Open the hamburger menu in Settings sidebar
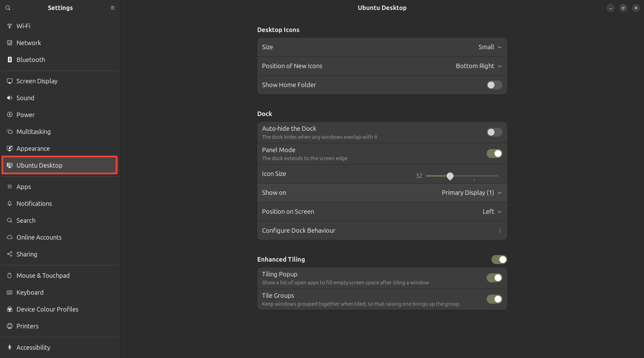644x358 pixels. (x=112, y=8)
